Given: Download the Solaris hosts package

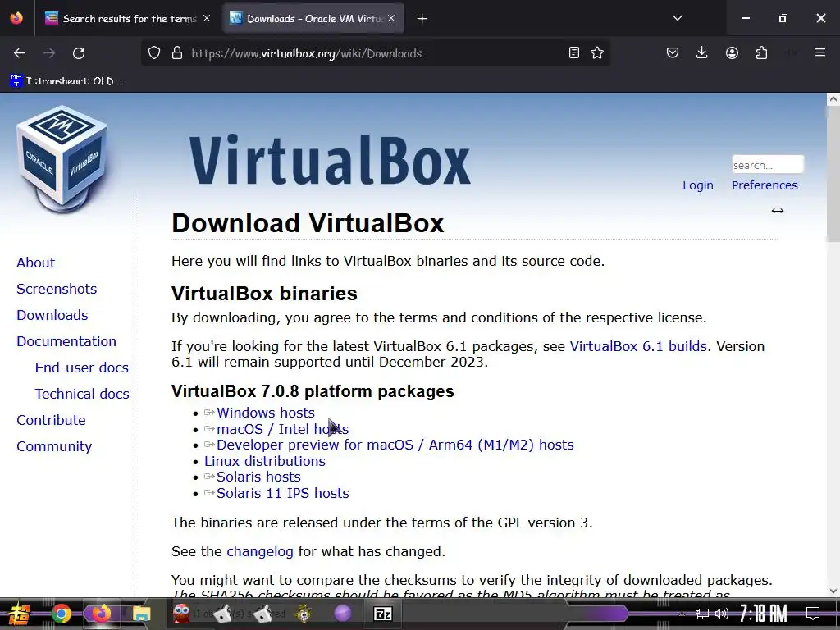Looking at the screenshot, I should (x=258, y=477).
